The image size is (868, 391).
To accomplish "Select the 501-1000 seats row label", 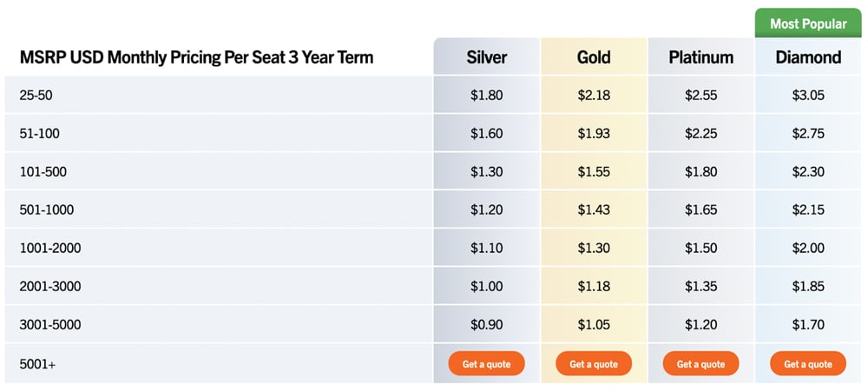I will (x=47, y=210).
